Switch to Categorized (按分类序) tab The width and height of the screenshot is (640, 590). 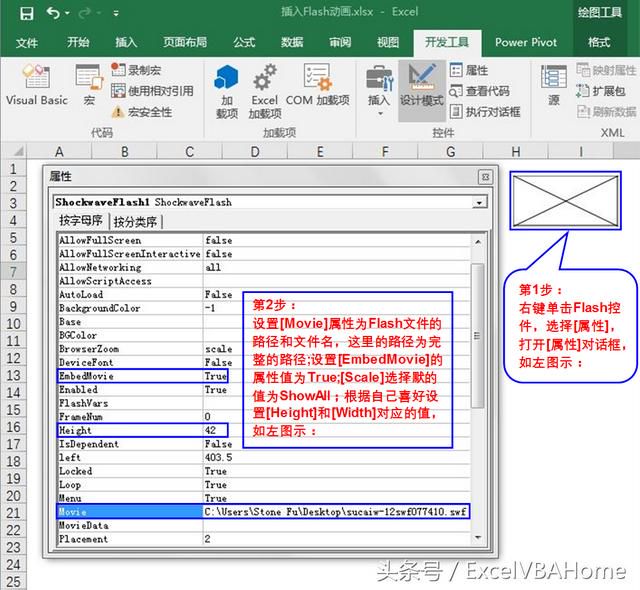click(135, 222)
